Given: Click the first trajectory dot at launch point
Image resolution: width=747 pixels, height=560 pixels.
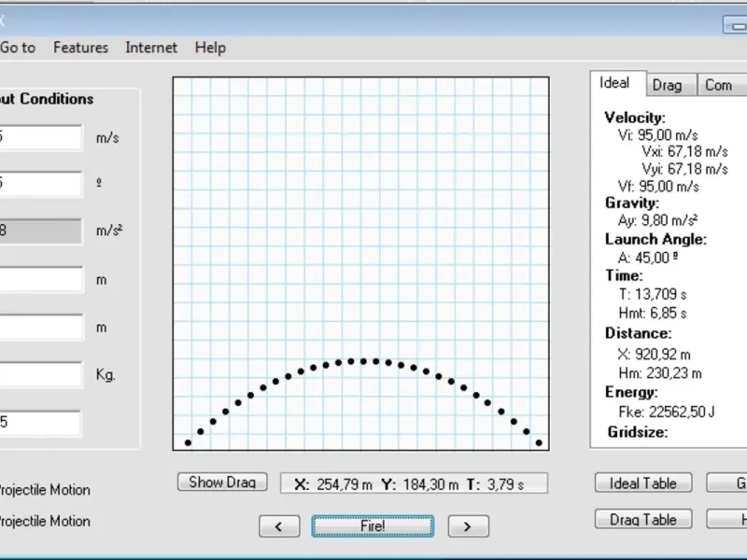Looking at the screenshot, I should point(189,442).
